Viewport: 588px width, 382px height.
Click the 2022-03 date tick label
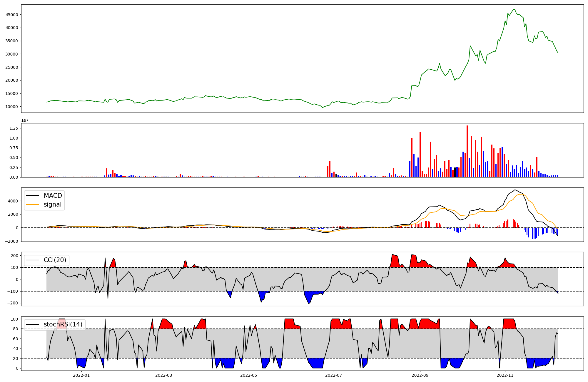[163, 375]
